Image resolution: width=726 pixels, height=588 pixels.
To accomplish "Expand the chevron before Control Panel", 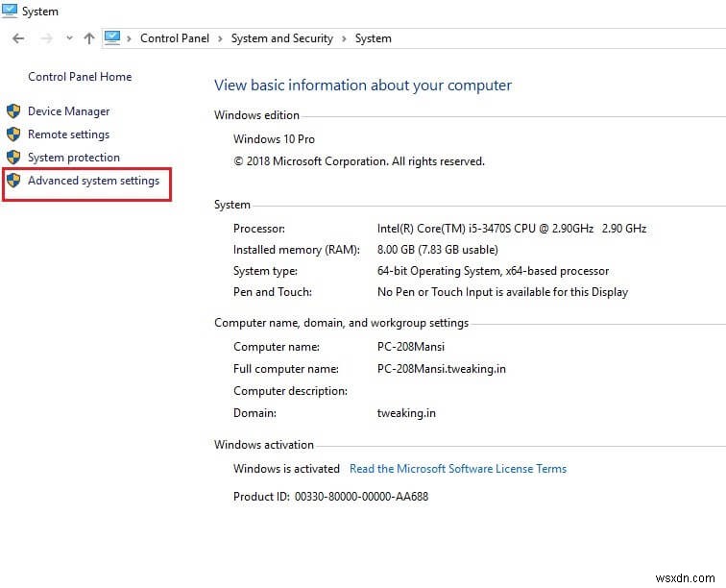I will (130, 39).
